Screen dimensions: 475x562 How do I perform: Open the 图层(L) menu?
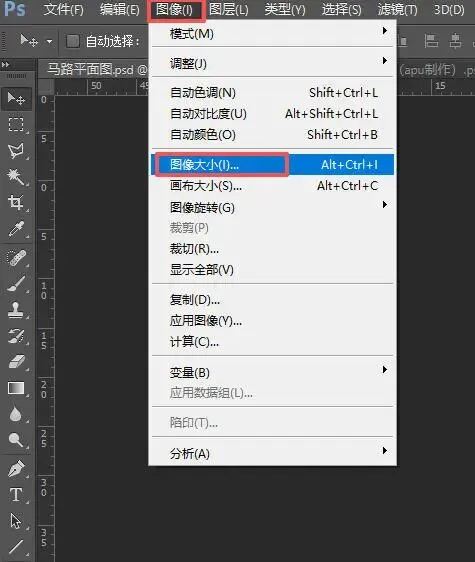click(228, 10)
